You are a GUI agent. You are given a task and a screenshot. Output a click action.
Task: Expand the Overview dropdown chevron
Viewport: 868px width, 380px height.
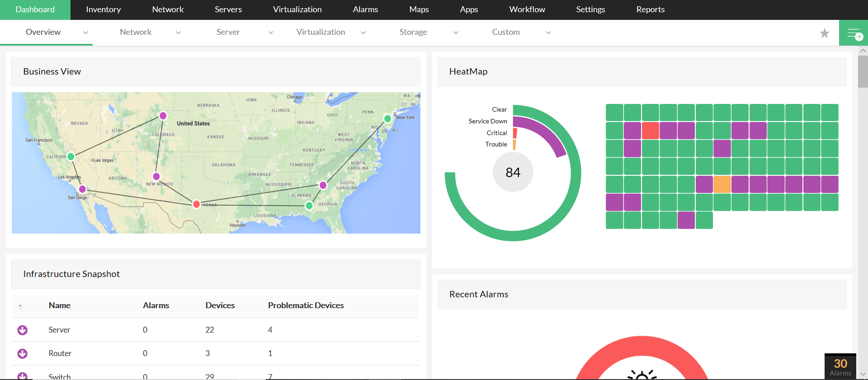tap(85, 33)
